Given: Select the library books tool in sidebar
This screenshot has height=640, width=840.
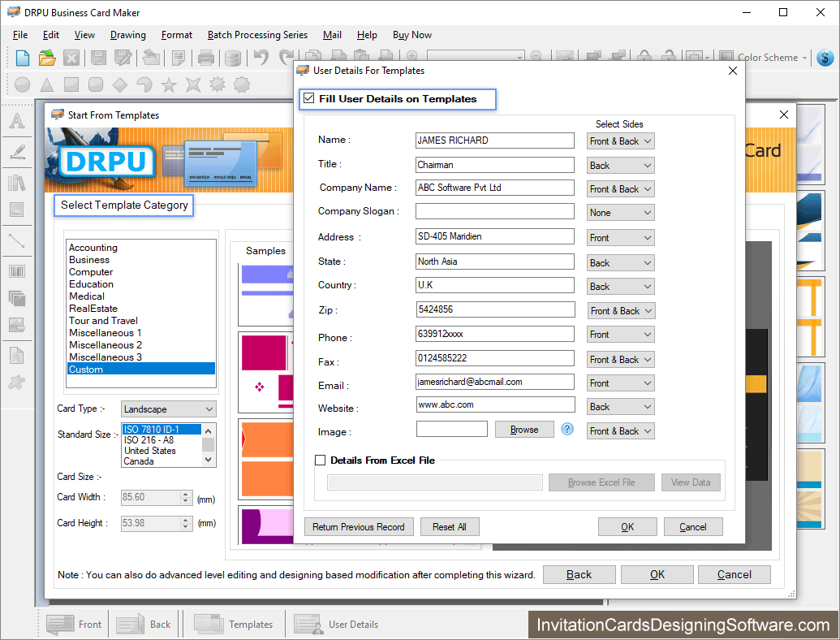Looking at the screenshot, I should (x=16, y=183).
